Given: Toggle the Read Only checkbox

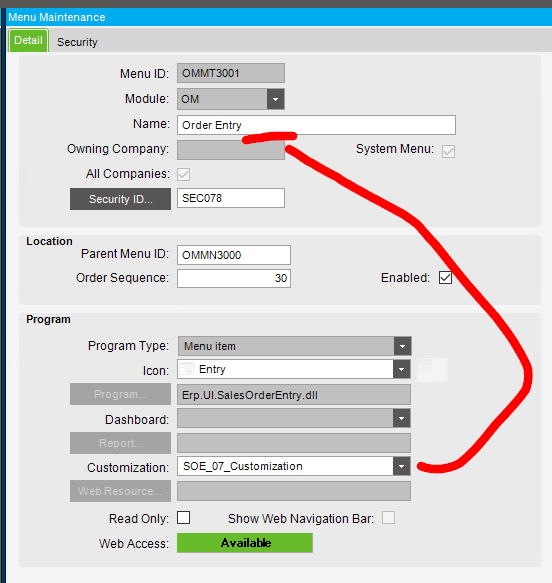Looking at the screenshot, I should pyautogui.click(x=184, y=518).
